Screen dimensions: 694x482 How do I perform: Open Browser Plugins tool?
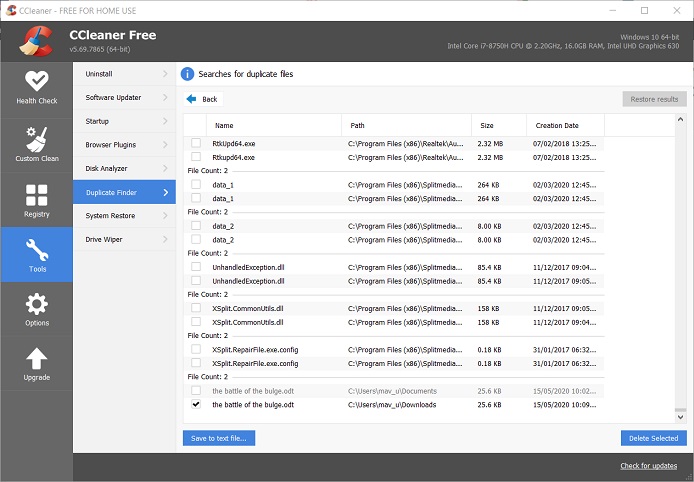[124, 145]
